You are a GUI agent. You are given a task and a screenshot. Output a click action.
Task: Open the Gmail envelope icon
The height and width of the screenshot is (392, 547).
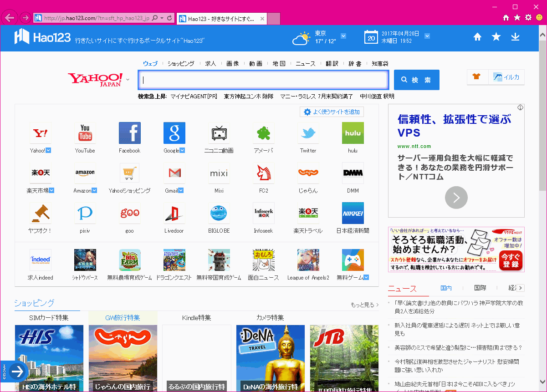tap(174, 173)
